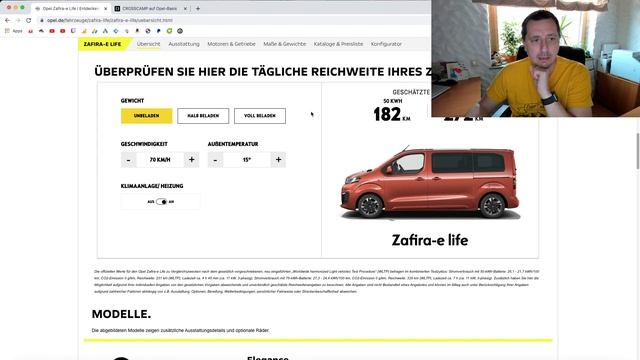Click the Zafira-e life caption
This screenshot has height=360, width=640.
point(430,240)
